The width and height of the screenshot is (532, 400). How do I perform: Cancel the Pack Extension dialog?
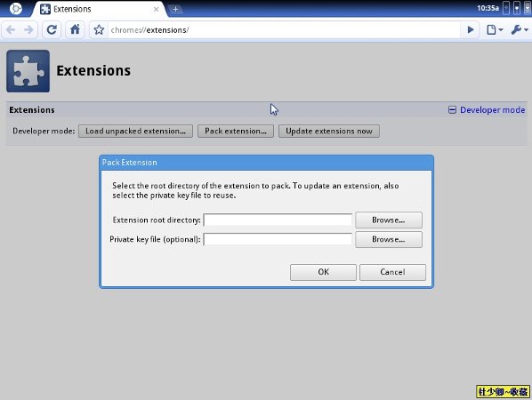click(x=392, y=272)
